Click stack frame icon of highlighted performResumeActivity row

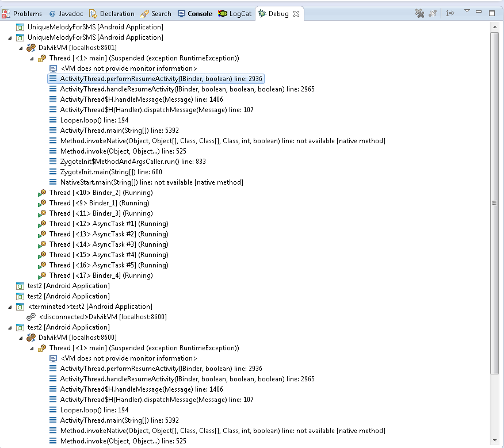(53, 78)
